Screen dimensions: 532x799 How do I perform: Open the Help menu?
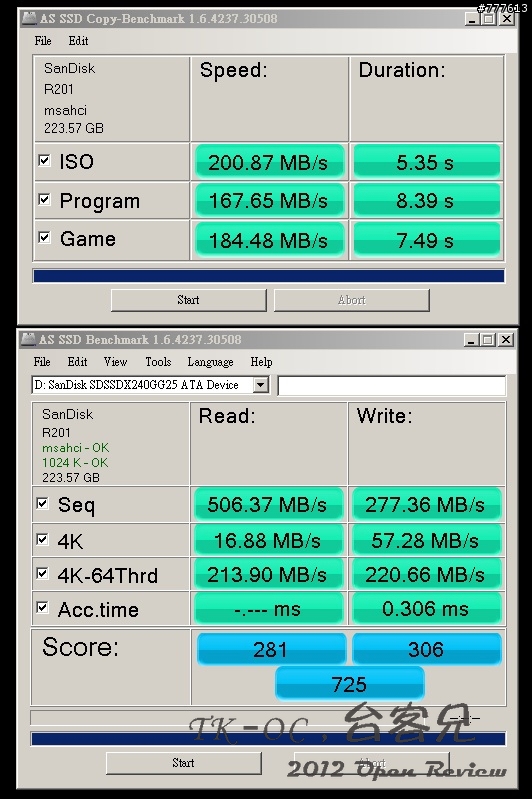point(261,362)
